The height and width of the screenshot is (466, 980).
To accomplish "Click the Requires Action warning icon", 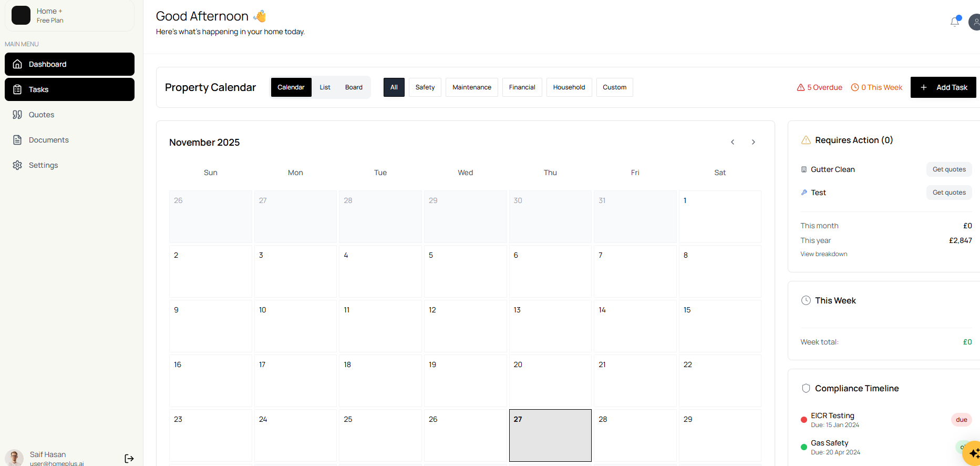I will click(x=806, y=140).
